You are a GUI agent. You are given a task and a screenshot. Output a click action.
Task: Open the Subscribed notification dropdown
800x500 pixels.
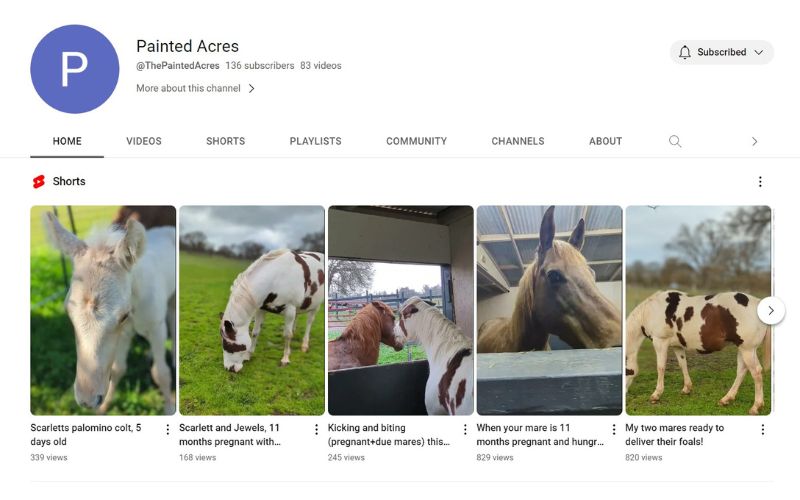coord(721,52)
